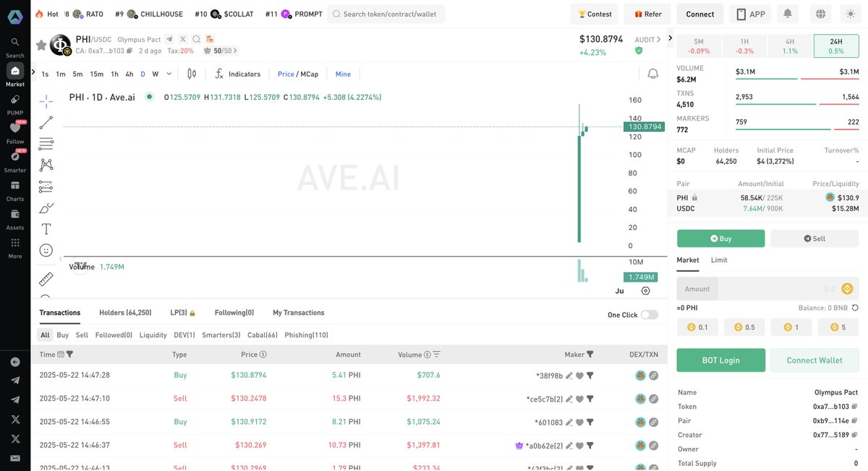This screenshot has width=868, height=471.
Task: Select the 1h chart interval
Action: point(114,74)
